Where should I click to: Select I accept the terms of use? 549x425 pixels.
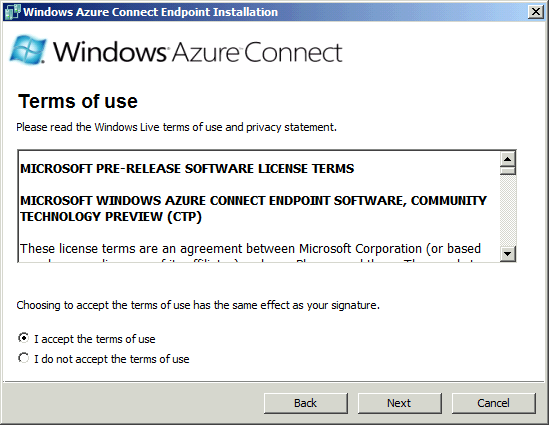tap(23, 338)
